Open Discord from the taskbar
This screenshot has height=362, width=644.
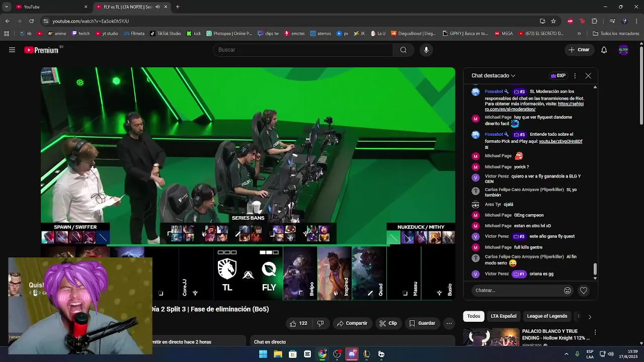(352, 354)
